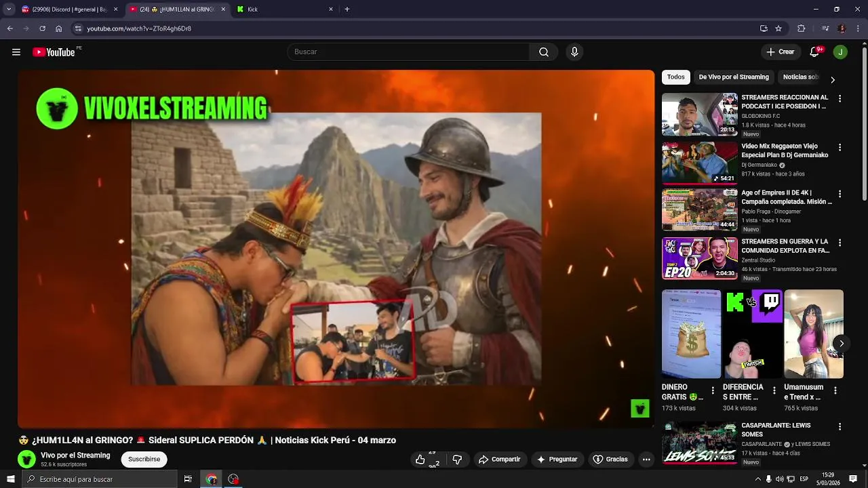Open CASAPARLANTE: LEWIS SOMES video title
This screenshot has height=488, width=868.
click(x=776, y=430)
